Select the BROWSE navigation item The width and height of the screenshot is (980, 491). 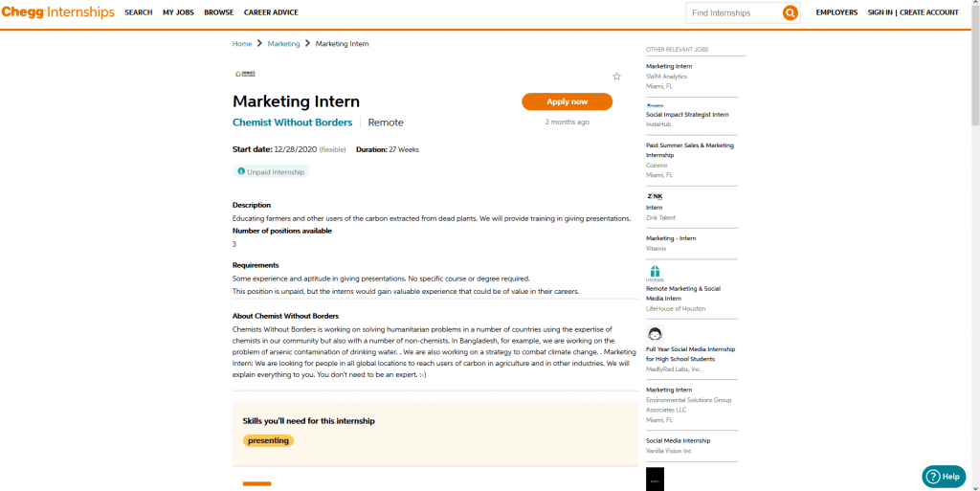(218, 12)
